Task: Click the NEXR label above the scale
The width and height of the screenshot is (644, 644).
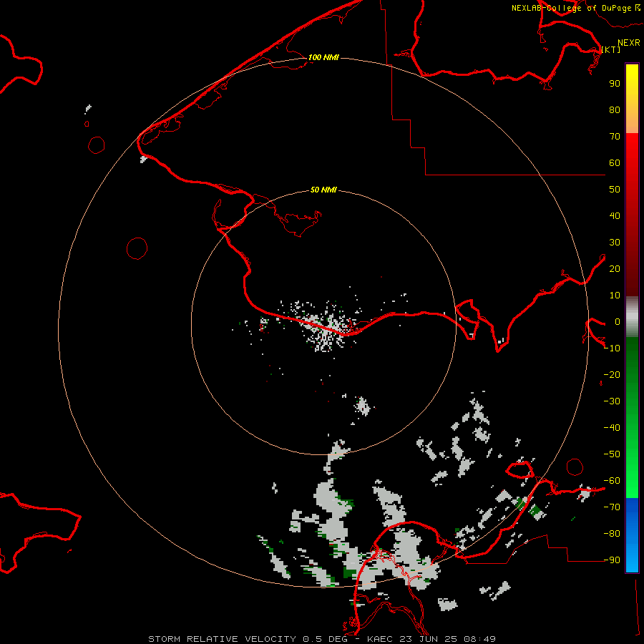Action: (x=629, y=43)
